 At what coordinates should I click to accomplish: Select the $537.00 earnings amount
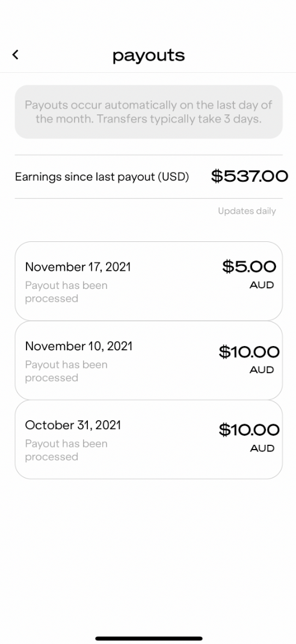(249, 176)
